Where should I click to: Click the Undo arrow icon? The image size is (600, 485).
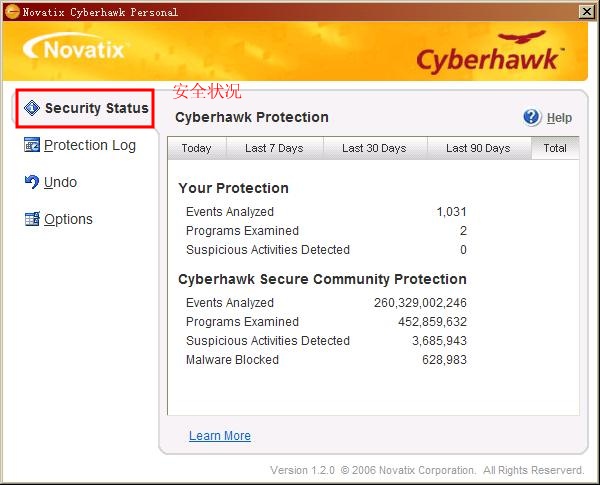pyautogui.click(x=32, y=182)
